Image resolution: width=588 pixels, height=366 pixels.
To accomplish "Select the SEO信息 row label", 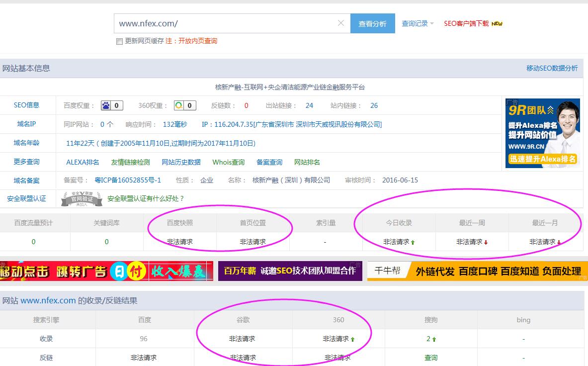I will (27, 105).
